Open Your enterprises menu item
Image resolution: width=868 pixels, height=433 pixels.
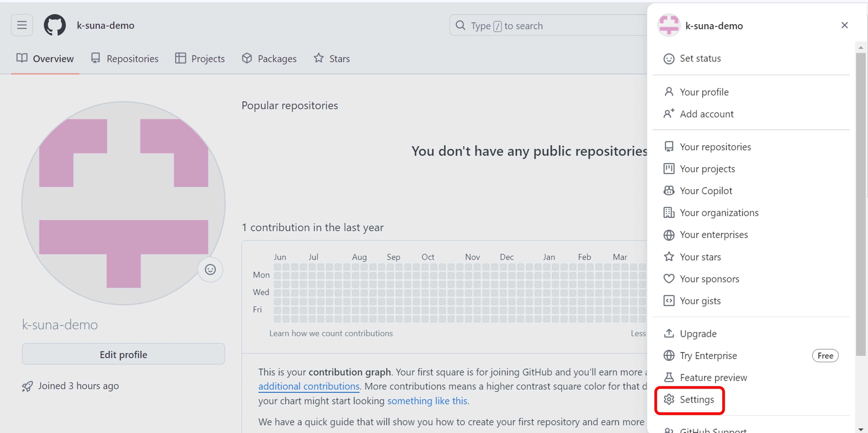751,235
